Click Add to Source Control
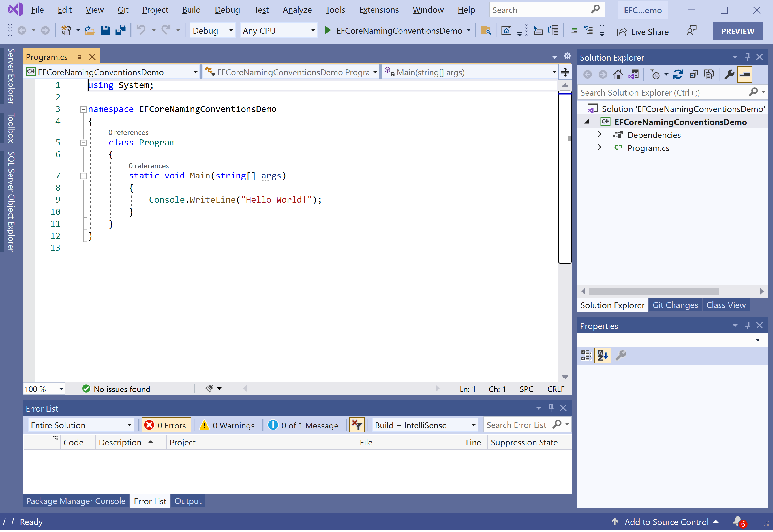The height and width of the screenshot is (532, 773). coord(666,522)
